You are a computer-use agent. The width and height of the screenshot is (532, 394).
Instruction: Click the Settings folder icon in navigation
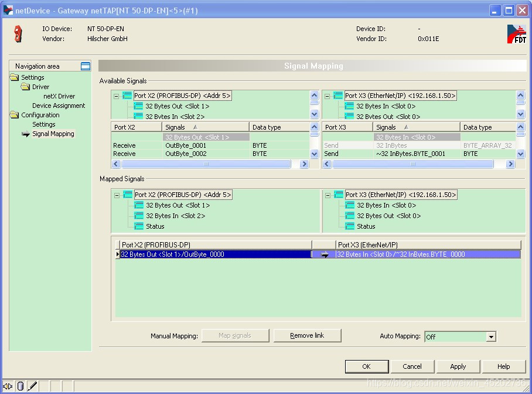click(14, 77)
